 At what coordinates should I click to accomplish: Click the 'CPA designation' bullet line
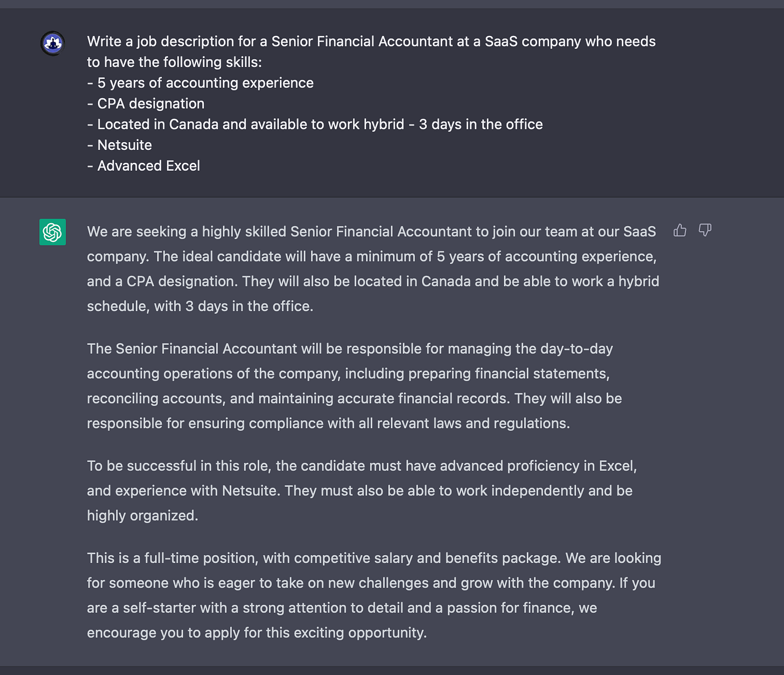[x=146, y=104]
